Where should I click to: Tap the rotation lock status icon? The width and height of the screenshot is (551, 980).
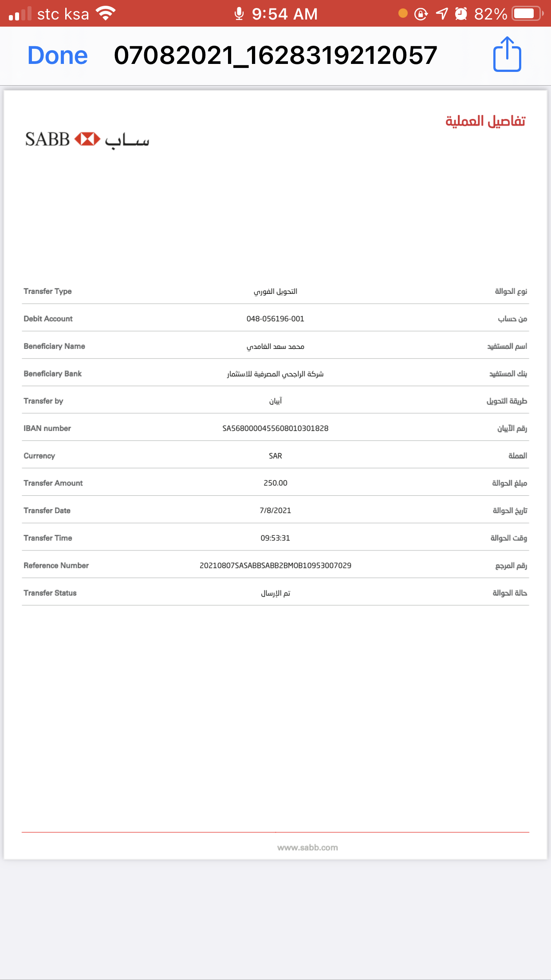tap(421, 14)
